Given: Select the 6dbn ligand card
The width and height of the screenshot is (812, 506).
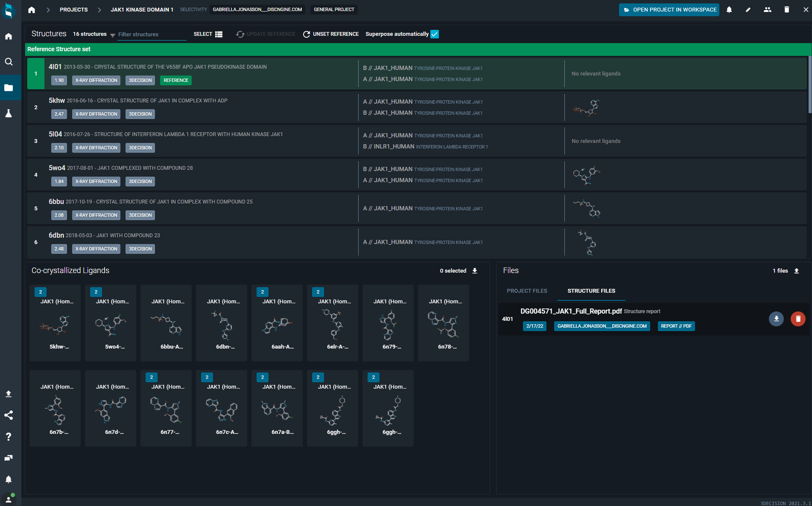Looking at the screenshot, I should tap(222, 323).
